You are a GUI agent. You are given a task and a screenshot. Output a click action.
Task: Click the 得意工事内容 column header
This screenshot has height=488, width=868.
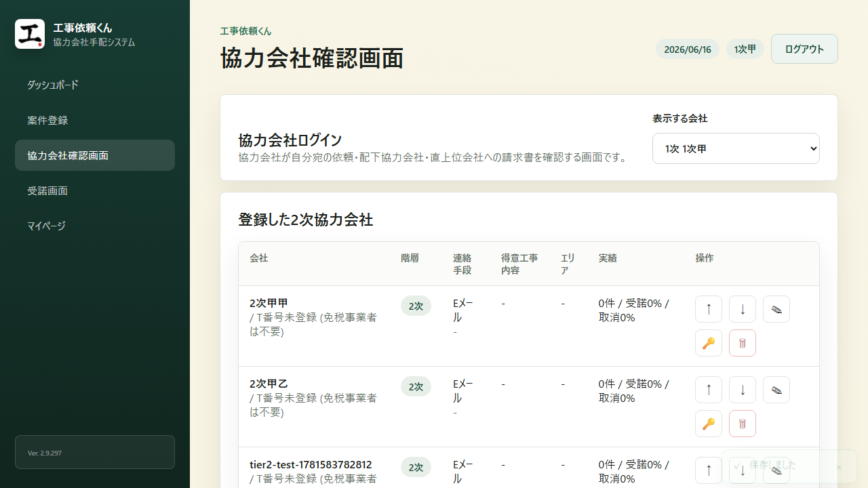coord(519,264)
